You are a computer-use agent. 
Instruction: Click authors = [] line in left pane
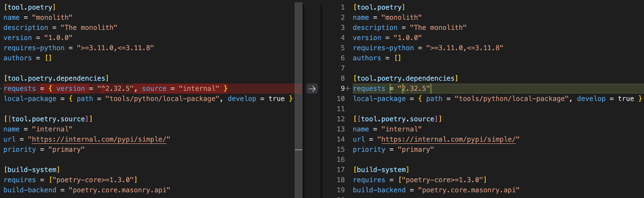click(27, 58)
